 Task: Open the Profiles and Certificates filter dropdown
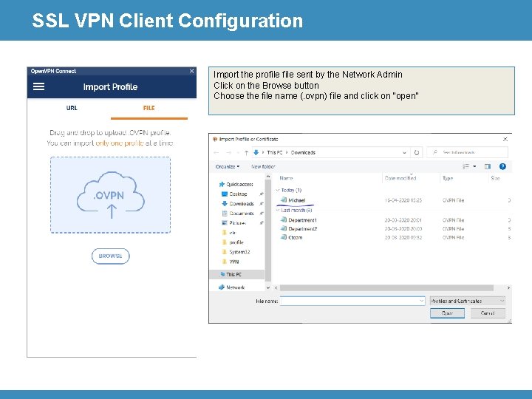pyautogui.click(x=468, y=301)
